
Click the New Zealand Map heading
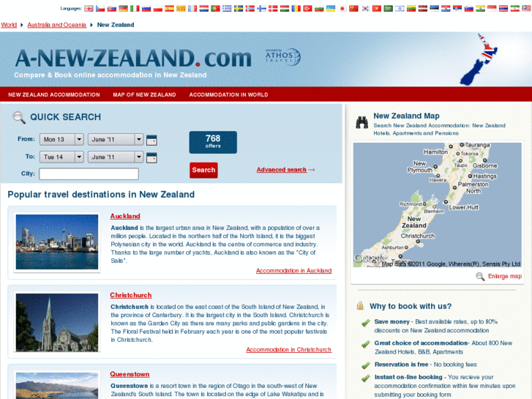(406, 116)
